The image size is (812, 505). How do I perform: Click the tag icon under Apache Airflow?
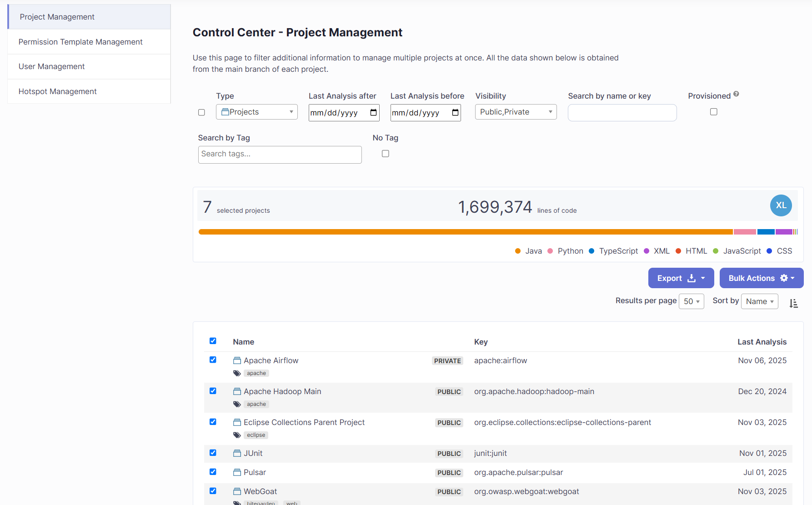[237, 373]
